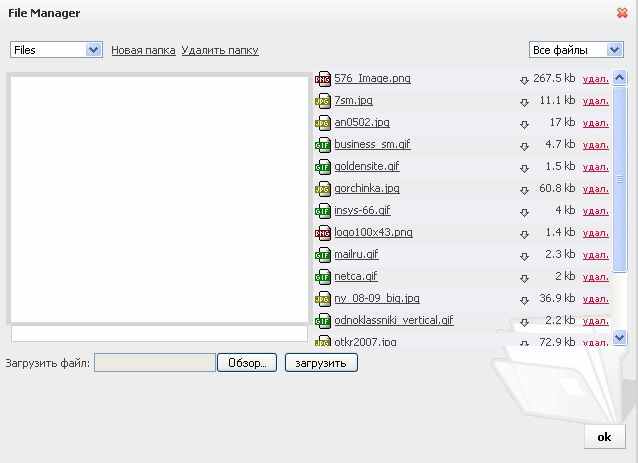Select file netca.gif
Viewport: 638px width, 463px height.
[356, 276]
